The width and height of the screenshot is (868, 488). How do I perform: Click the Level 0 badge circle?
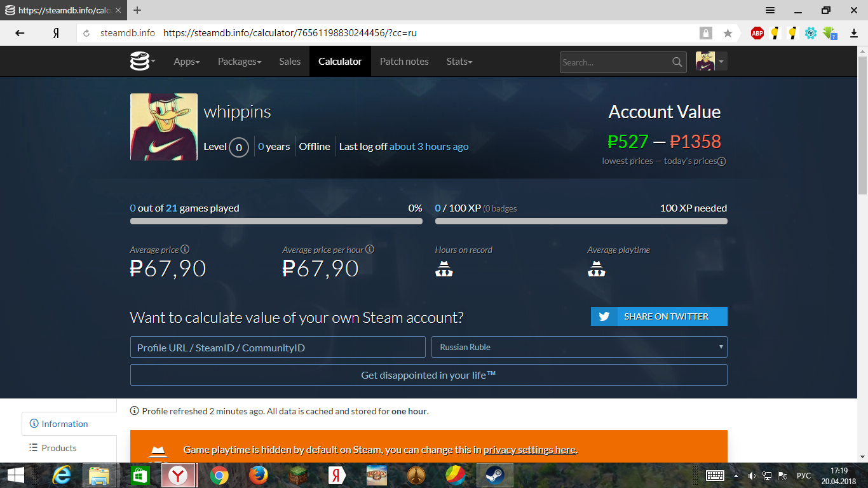click(x=239, y=147)
